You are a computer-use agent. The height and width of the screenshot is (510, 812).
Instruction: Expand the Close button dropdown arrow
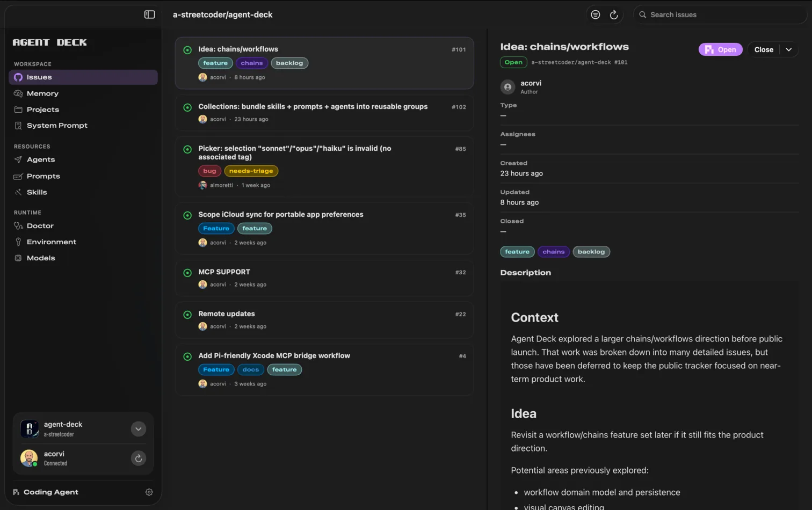click(x=788, y=49)
